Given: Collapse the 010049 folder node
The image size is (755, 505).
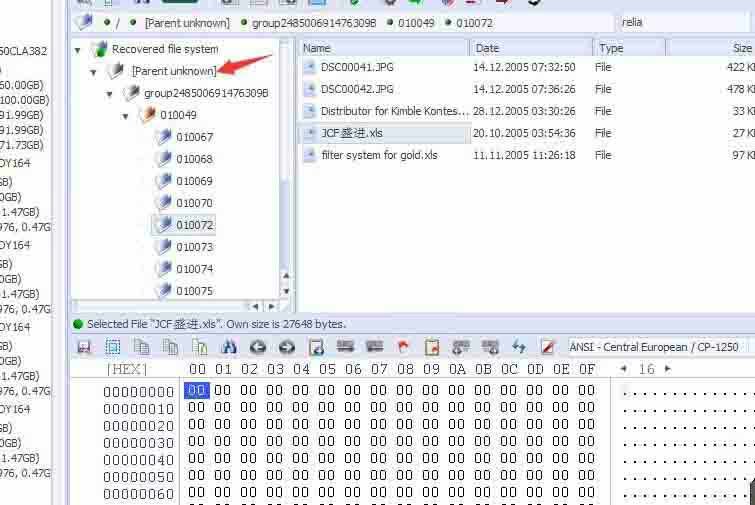Looking at the screenshot, I should coord(126,115).
